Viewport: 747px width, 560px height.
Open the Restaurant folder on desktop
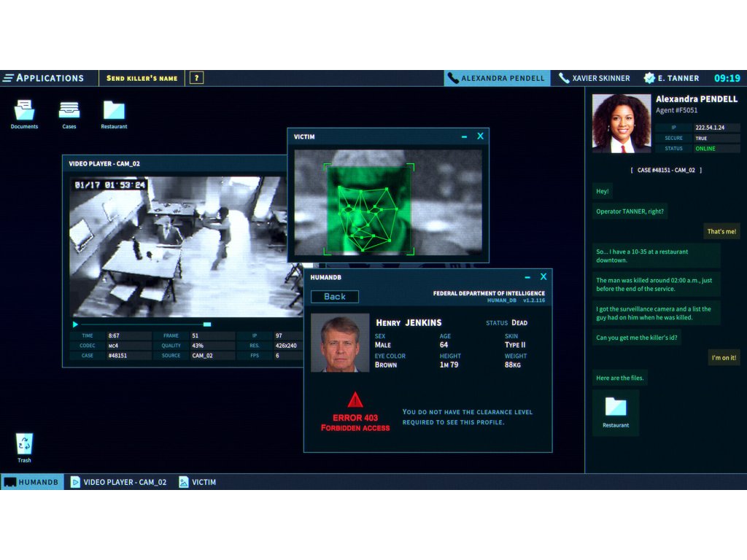(114, 114)
